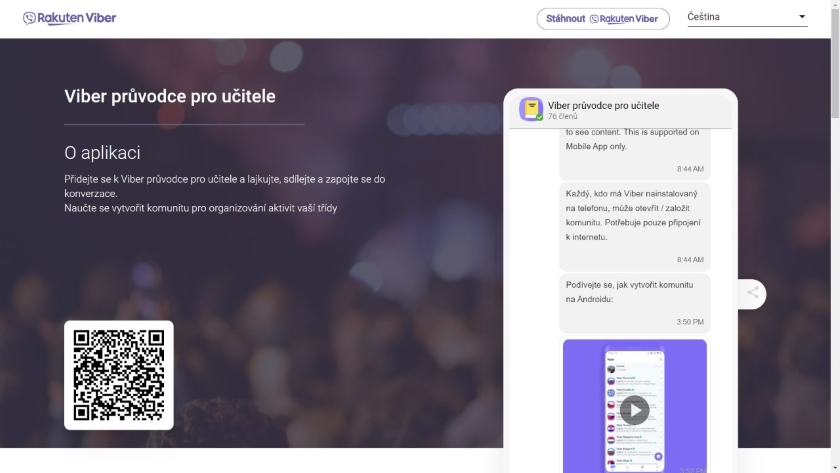
Task: Play the Android community tutorial video
Action: coord(634,410)
